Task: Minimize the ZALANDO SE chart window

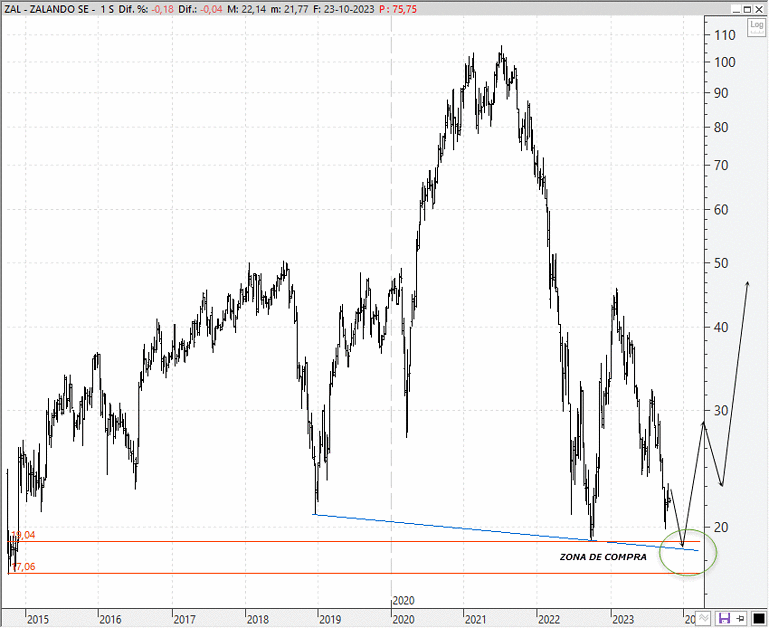Action: [x=736, y=9]
